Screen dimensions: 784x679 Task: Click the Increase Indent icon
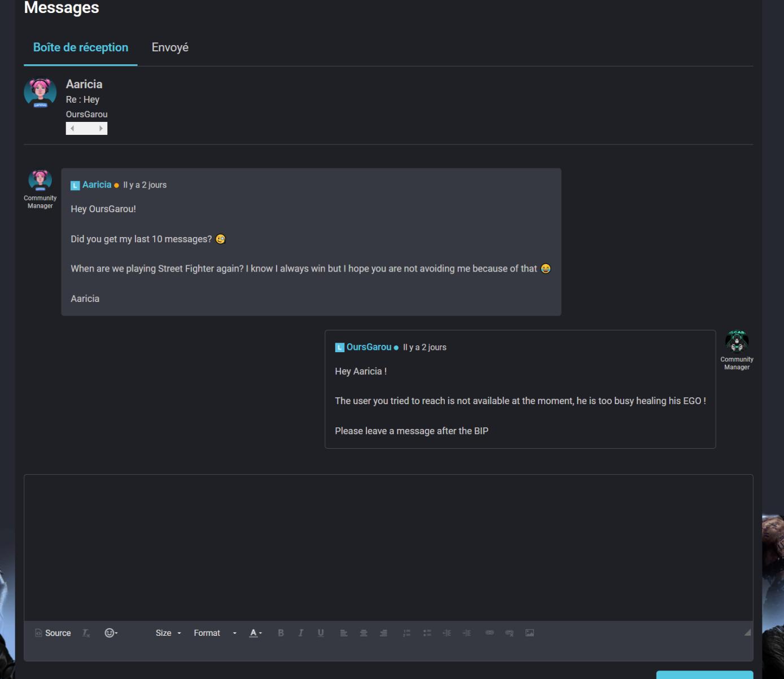pos(467,633)
